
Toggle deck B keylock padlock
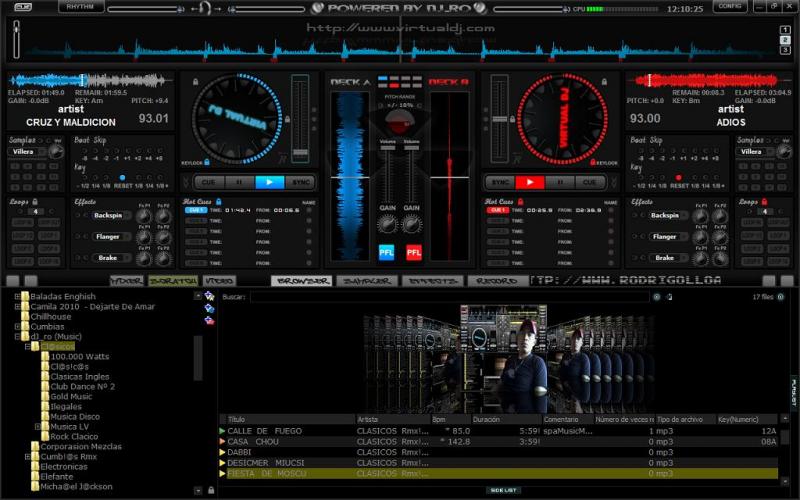(x=593, y=162)
